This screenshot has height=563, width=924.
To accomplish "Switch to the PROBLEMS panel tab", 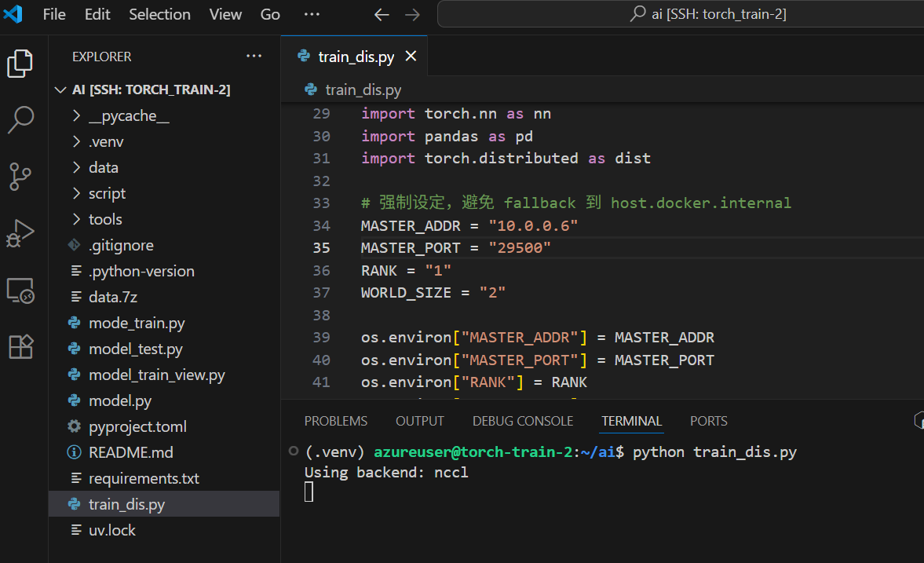I will click(335, 422).
